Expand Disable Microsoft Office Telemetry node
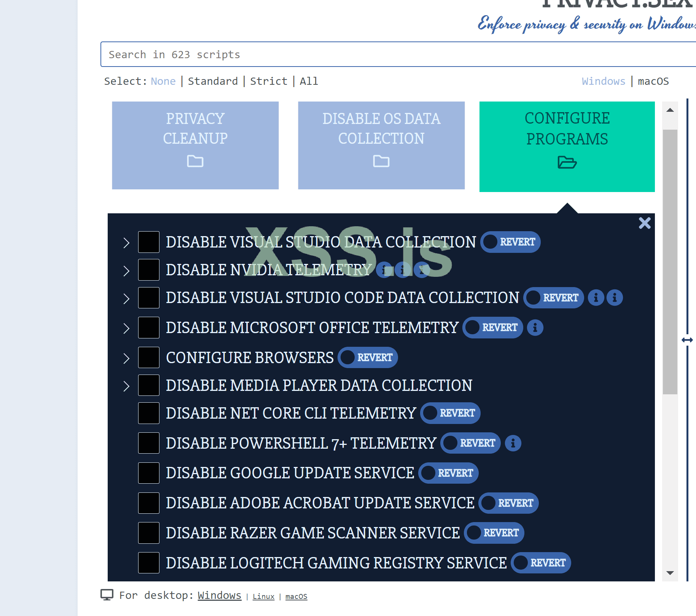The height and width of the screenshot is (616, 696). point(126,329)
